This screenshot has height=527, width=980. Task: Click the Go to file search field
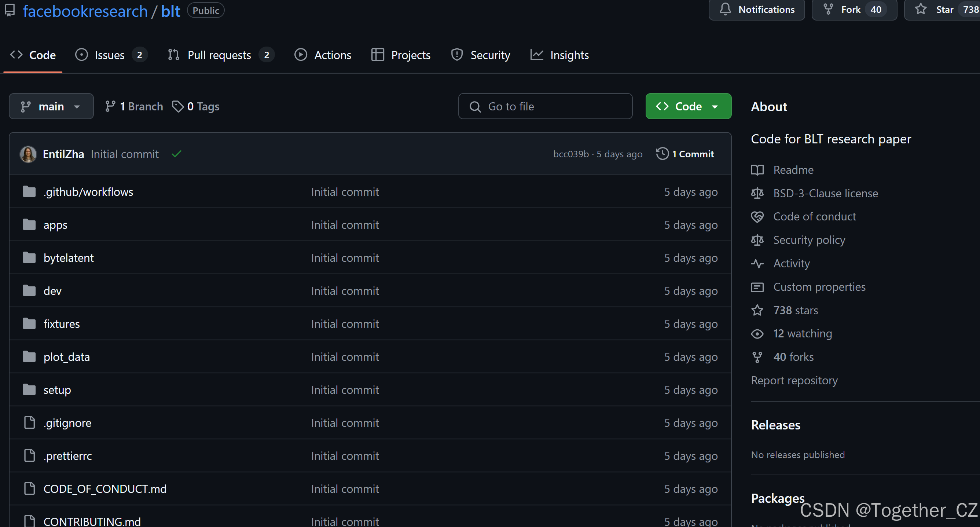pos(545,107)
